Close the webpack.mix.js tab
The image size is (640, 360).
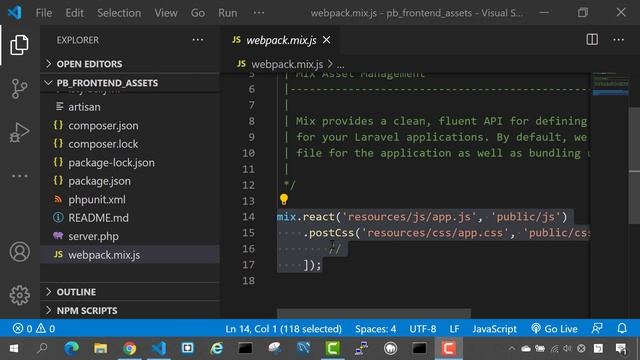click(x=327, y=40)
